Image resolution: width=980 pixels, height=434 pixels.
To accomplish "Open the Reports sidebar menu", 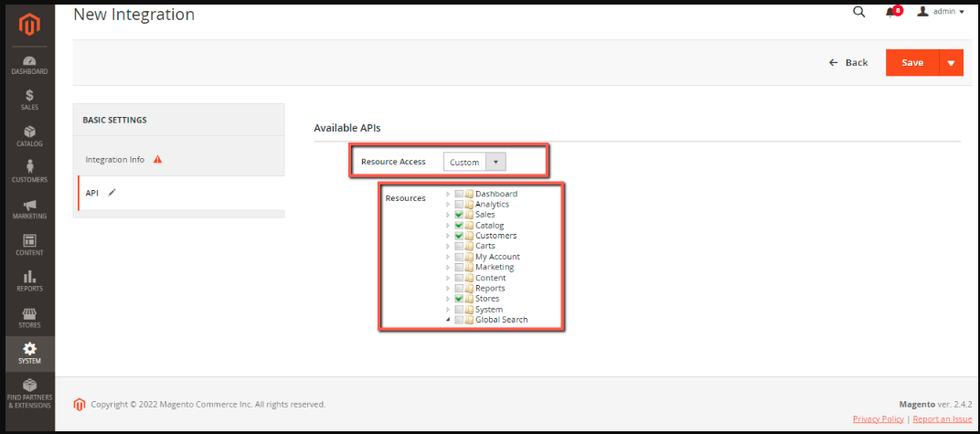I will click(x=28, y=281).
